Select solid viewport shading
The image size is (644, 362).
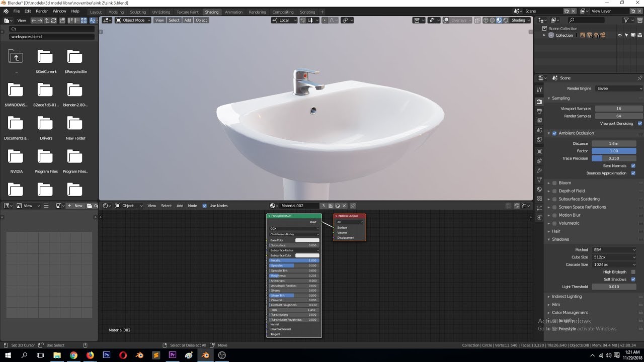click(x=492, y=21)
